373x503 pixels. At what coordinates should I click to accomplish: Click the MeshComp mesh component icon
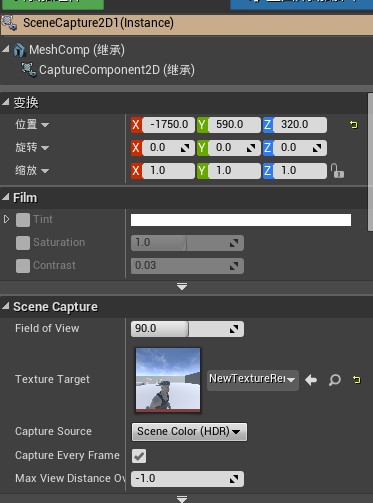(x=19, y=50)
